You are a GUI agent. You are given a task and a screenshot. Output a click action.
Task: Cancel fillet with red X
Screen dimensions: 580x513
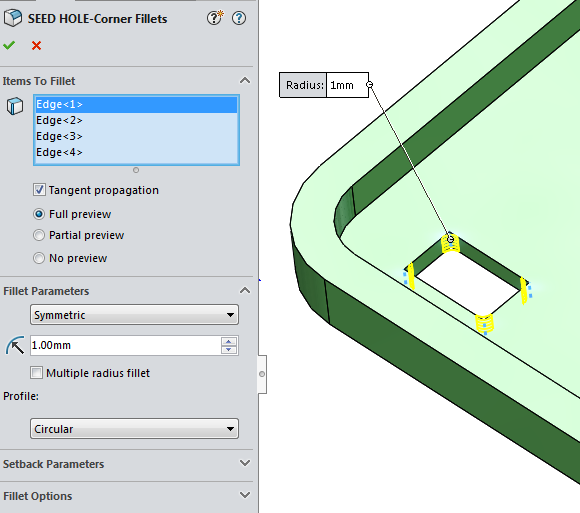[x=36, y=45]
